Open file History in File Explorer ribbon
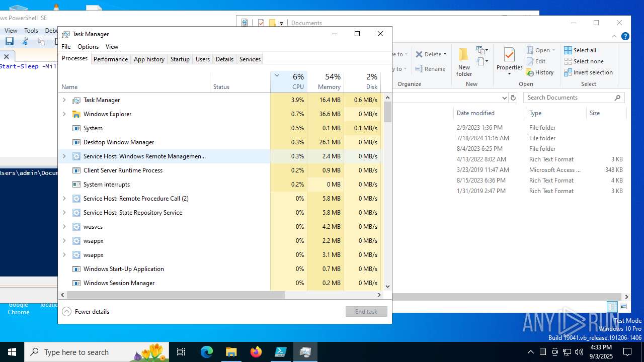This screenshot has height=362, width=644. coord(540,72)
